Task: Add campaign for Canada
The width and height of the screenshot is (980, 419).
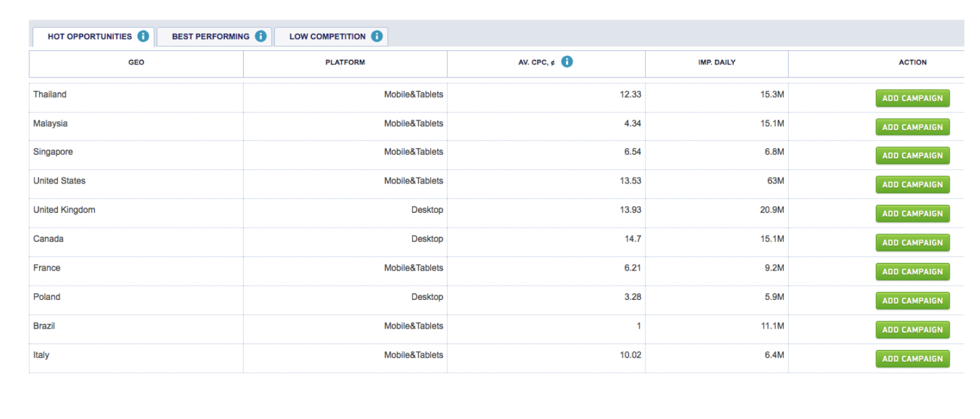Action: (912, 243)
